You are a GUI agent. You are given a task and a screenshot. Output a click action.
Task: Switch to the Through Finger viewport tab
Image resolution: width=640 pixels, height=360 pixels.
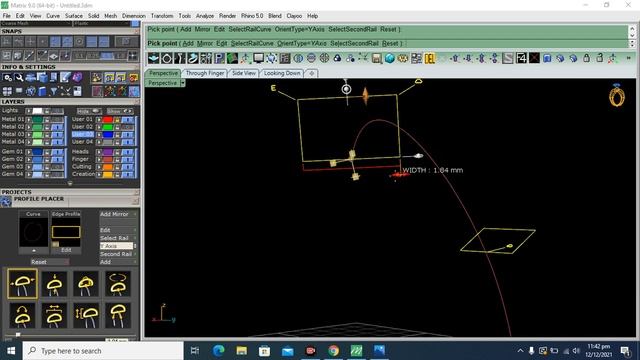[x=205, y=73]
